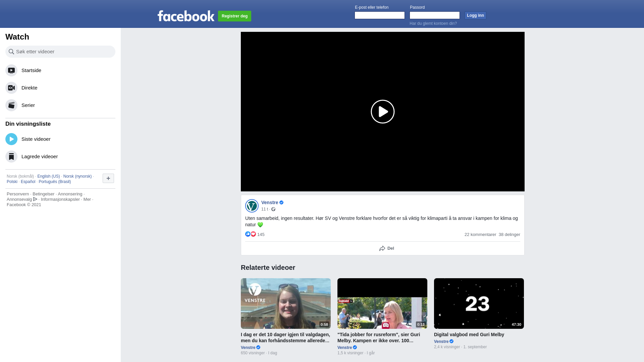The width and height of the screenshot is (644, 362).
Task: Open the Siste videoer play icon
Action: pyautogui.click(x=11, y=139)
